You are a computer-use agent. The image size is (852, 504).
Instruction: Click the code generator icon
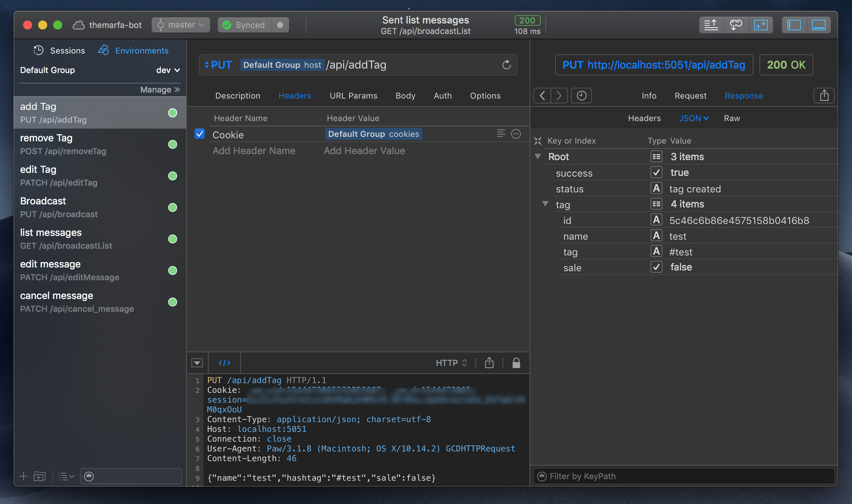coord(225,363)
